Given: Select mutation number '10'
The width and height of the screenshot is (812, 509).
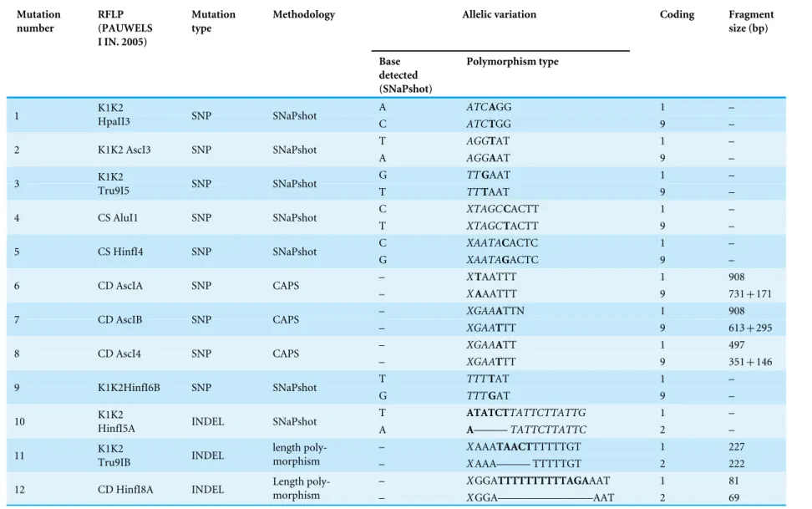Looking at the screenshot, I should (x=20, y=421).
